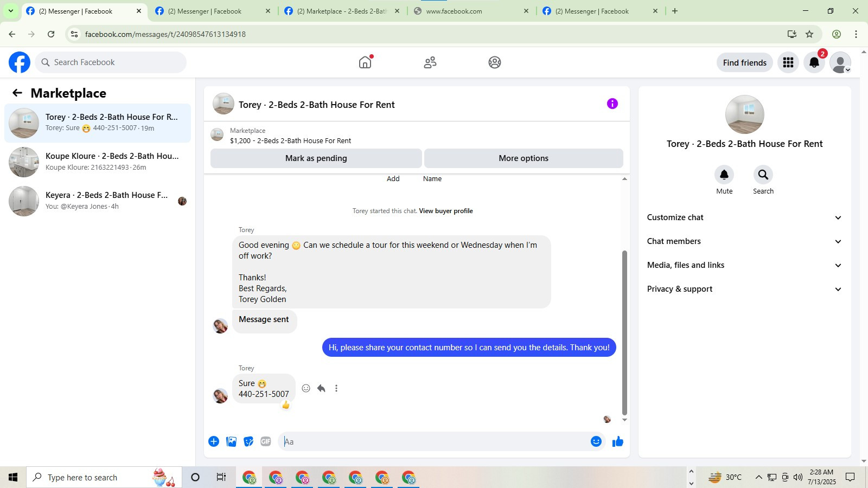Click the Windows taskbar search box
The width and height of the screenshot is (868, 488).
104,477
